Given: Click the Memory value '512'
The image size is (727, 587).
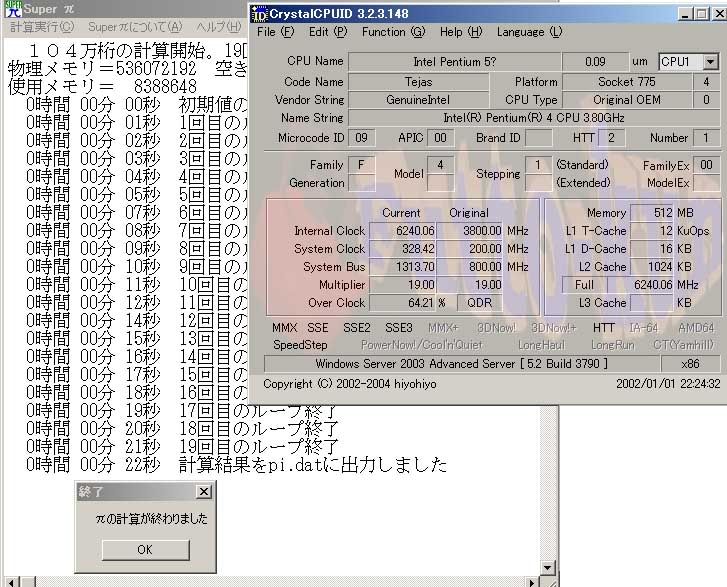Looking at the screenshot, I should 652,212.
